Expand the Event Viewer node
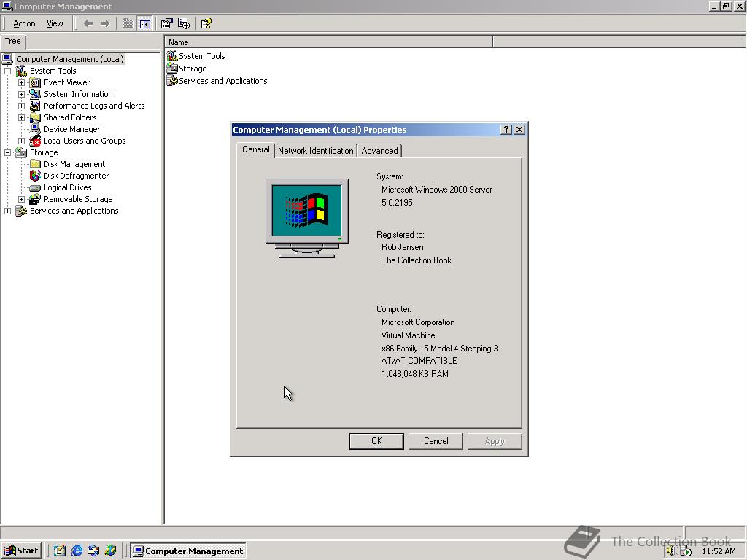The image size is (747, 560). point(21,82)
